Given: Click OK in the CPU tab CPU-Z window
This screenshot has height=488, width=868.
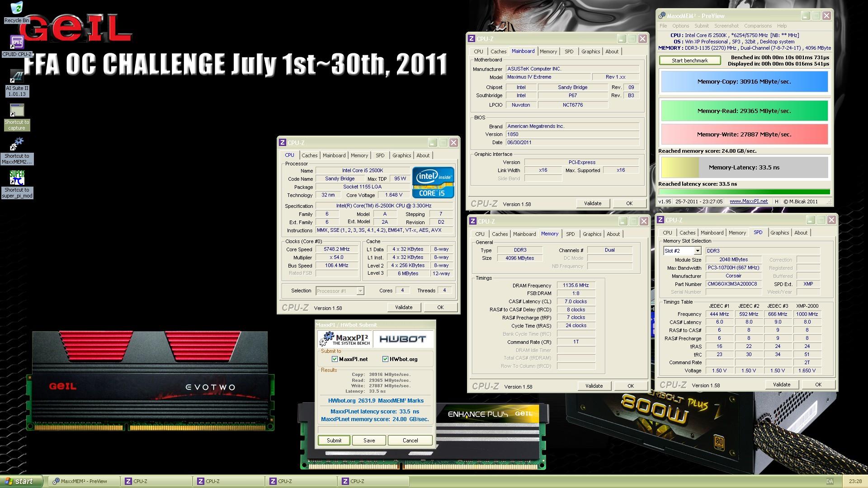Looking at the screenshot, I should pos(440,307).
